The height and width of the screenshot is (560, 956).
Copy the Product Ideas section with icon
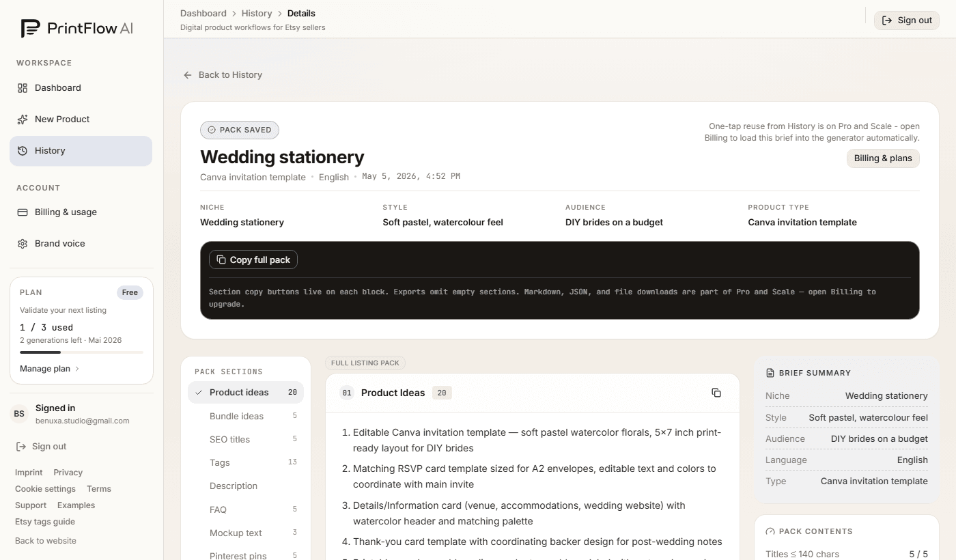tap(716, 393)
